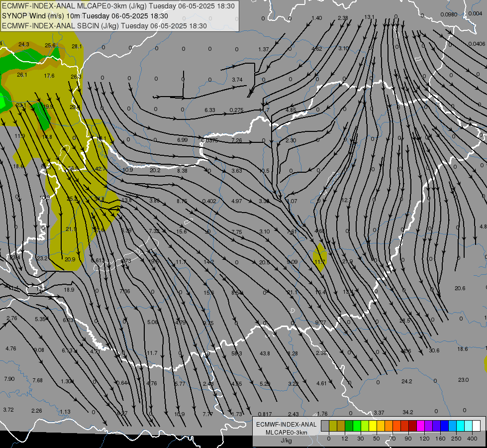This screenshot has width=487, height=448.
Task: Click the map value '20.2'
Action: (x=155, y=170)
